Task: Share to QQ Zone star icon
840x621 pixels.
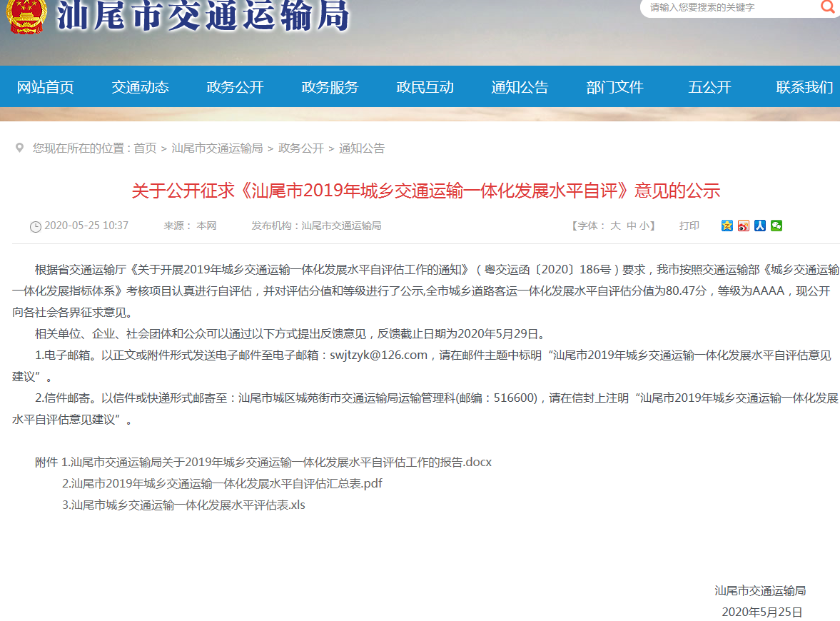Action: (x=727, y=226)
